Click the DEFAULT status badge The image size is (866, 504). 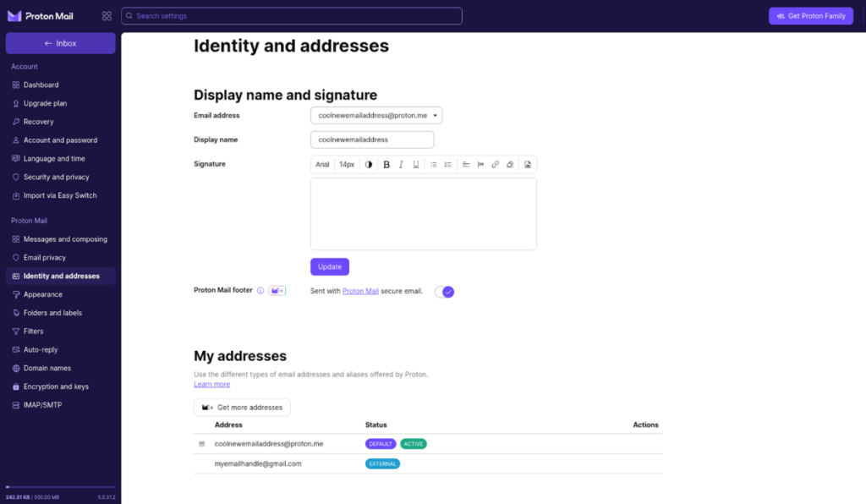tap(381, 444)
